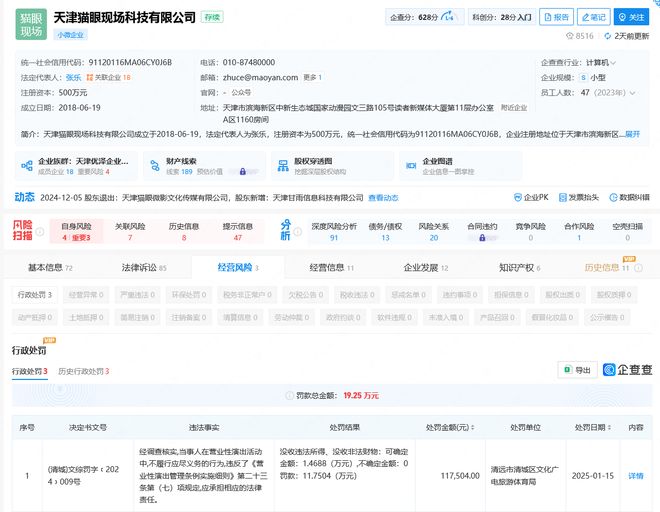Open 查看动态 link
660x512 pixels.
[x=383, y=198]
